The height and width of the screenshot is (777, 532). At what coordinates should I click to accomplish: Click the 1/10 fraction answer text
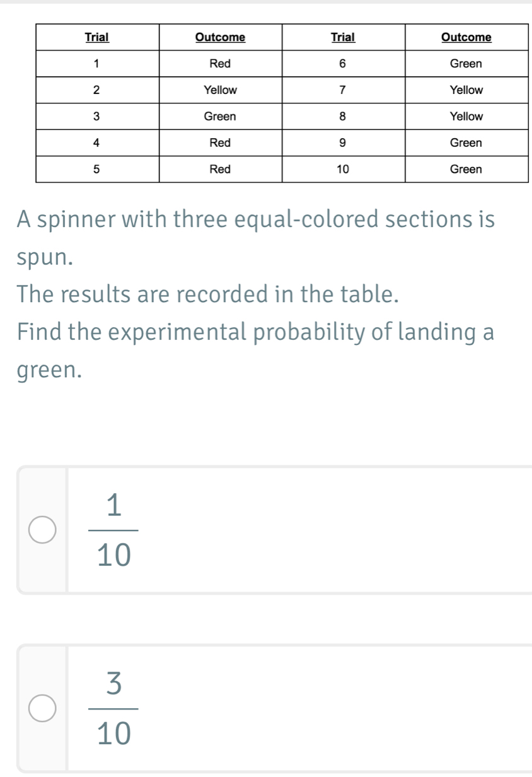click(x=114, y=530)
